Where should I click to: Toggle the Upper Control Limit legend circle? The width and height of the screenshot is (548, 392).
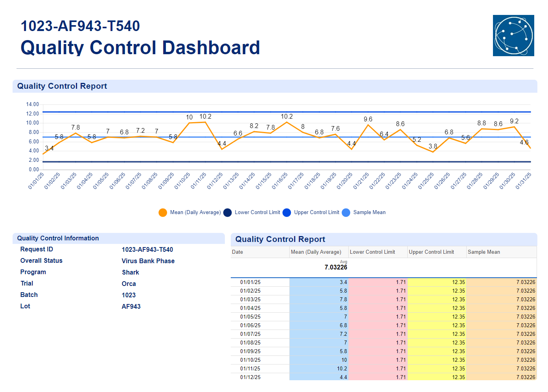(287, 212)
